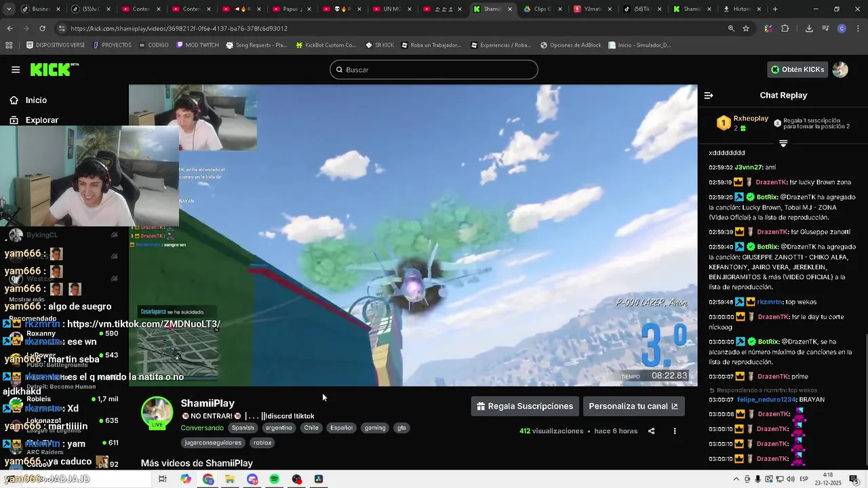Click Regala Suscripciones button
868x488 pixels.
click(525, 406)
